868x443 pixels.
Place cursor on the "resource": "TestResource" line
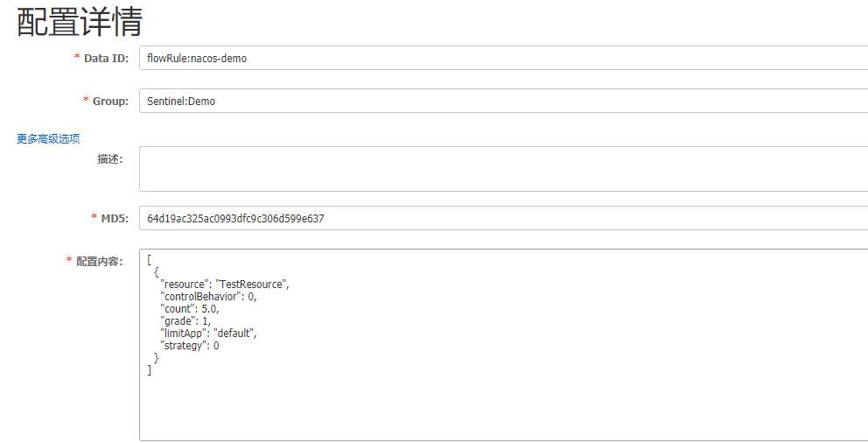pyautogui.click(x=225, y=285)
